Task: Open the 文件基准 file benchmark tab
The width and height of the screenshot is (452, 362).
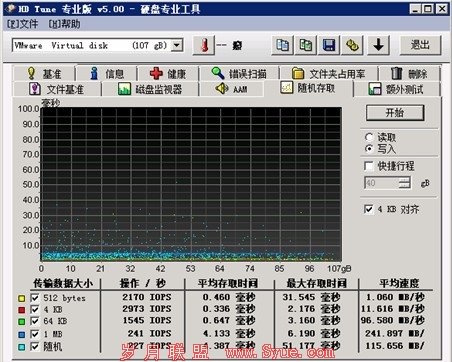Action: (57, 89)
